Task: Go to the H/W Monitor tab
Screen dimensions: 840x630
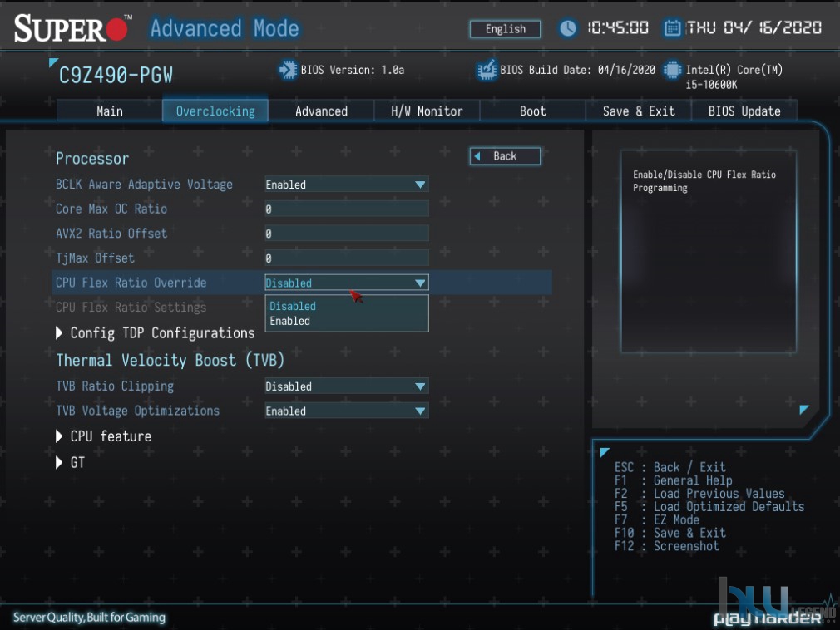Action: pos(427,111)
